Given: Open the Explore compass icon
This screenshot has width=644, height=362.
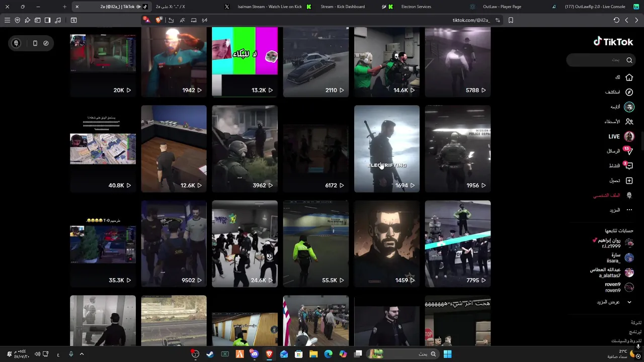Looking at the screenshot, I should pyautogui.click(x=629, y=92).
